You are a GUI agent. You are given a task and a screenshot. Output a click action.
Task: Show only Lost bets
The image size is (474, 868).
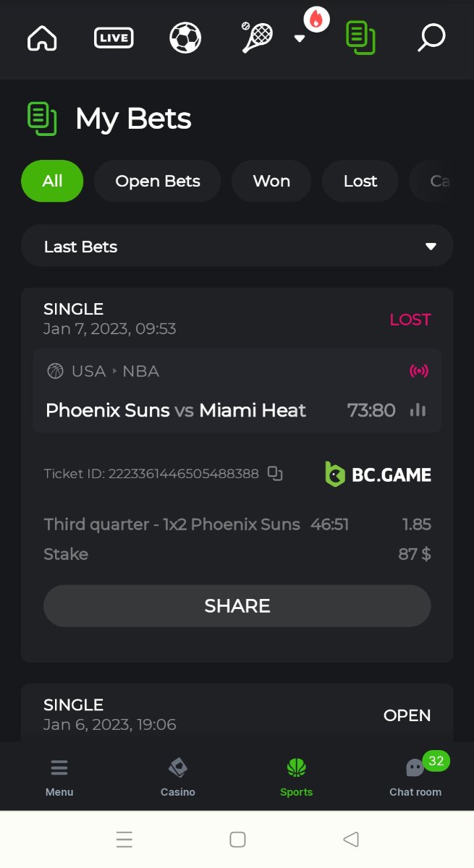(360, 181)
